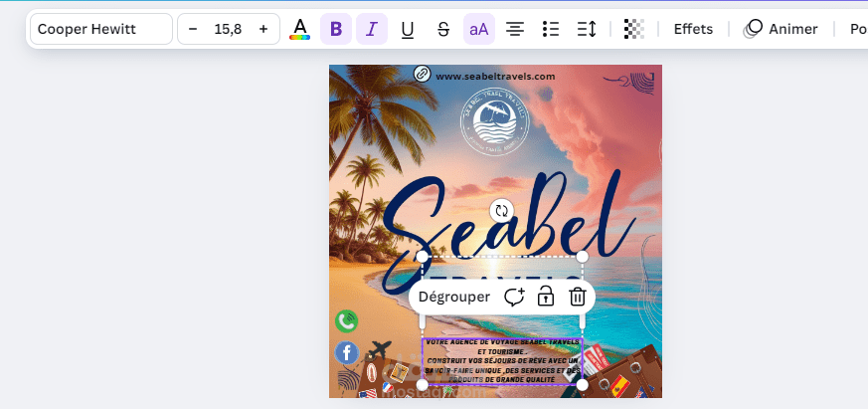Decrease font size with minus button

pyautogui.click(x=193, y=29)
